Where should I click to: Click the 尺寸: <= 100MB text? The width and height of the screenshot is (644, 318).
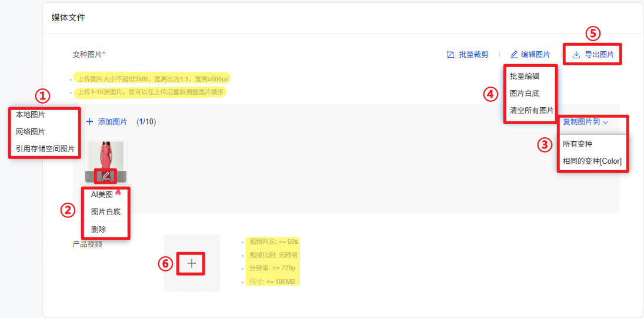(x=273, y=282)
